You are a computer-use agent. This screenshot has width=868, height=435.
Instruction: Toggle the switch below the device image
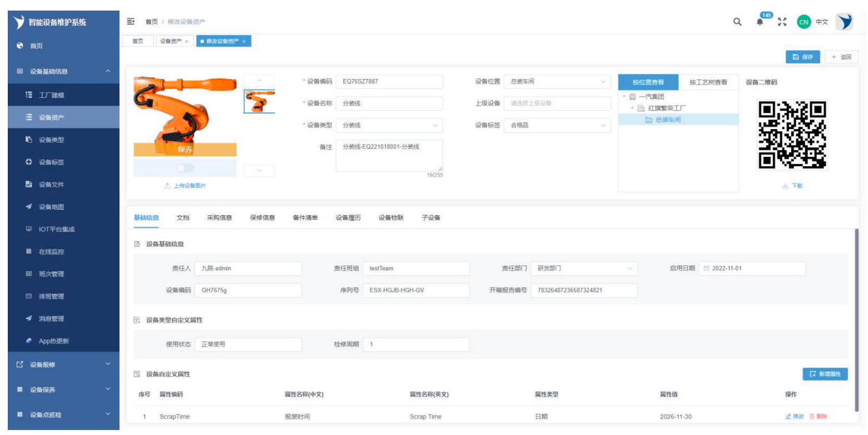point(184,167)
